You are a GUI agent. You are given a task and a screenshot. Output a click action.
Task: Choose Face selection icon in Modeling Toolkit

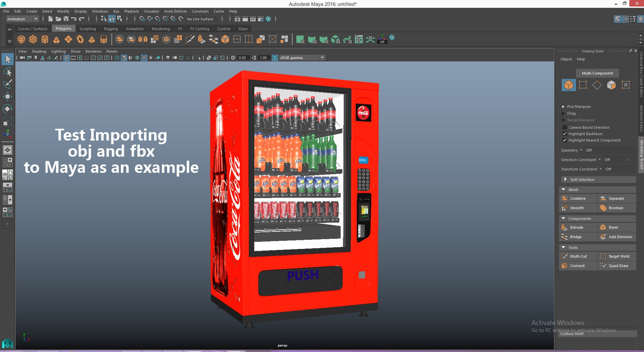click(611, 85)
